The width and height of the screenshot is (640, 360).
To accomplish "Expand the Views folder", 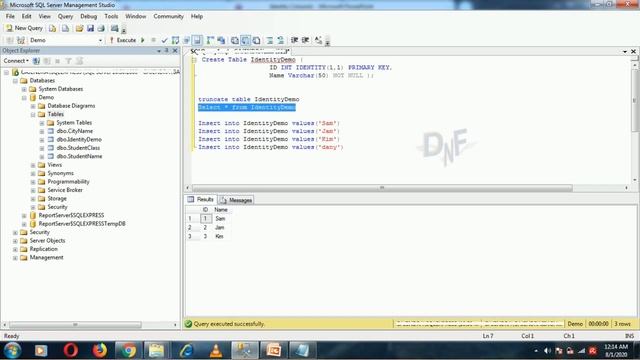I will point(33,165).
